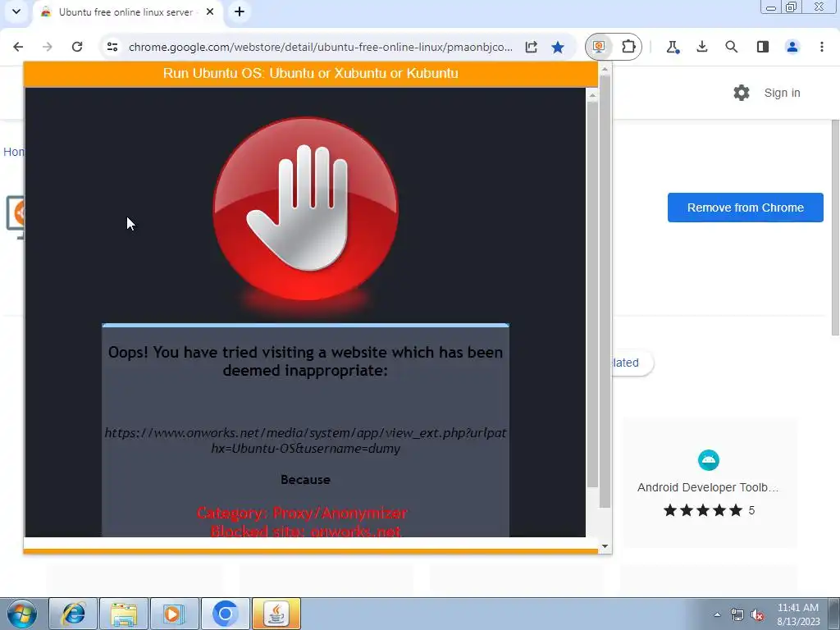Toggle the side panel icon

(763, 47)
